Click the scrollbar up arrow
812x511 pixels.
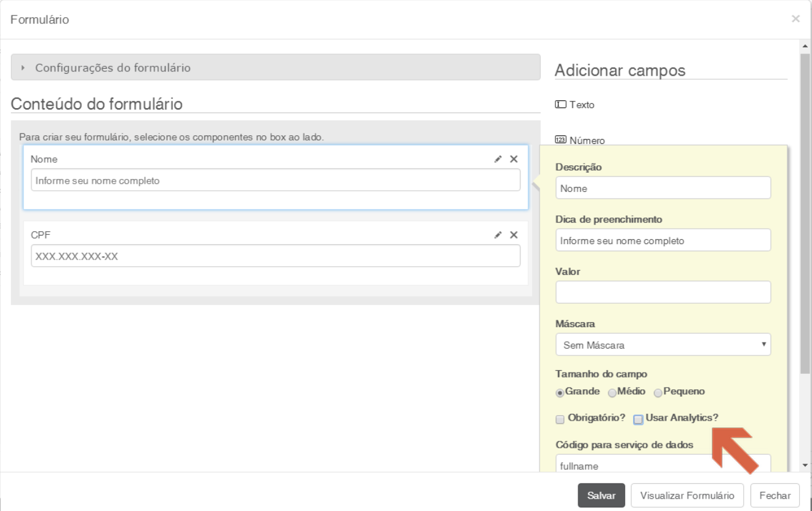pos(805,46)
